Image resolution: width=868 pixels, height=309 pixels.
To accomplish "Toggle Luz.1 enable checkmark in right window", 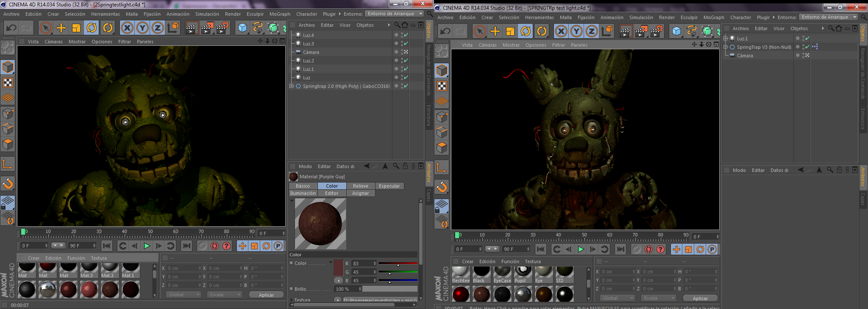I will click(807, 39).
